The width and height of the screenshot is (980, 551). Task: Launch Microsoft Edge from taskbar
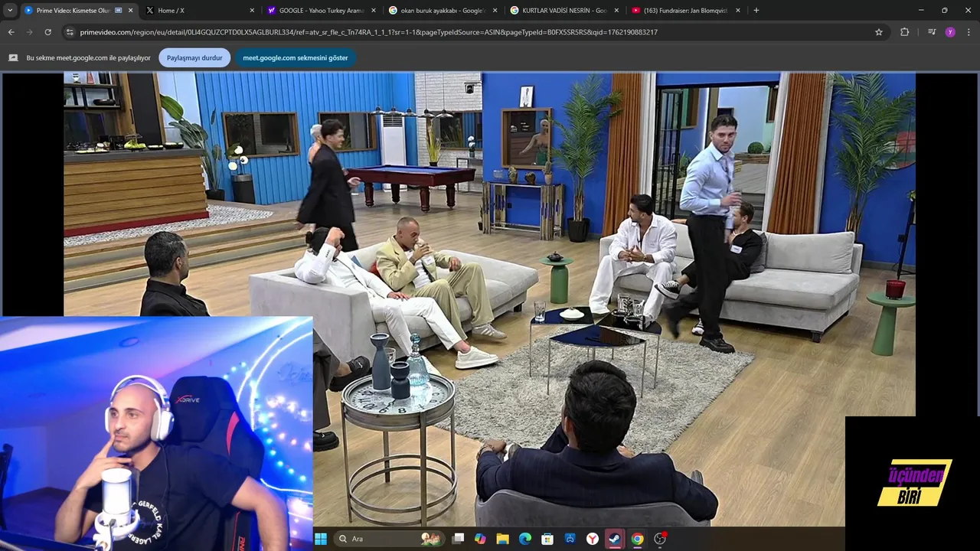525,539
